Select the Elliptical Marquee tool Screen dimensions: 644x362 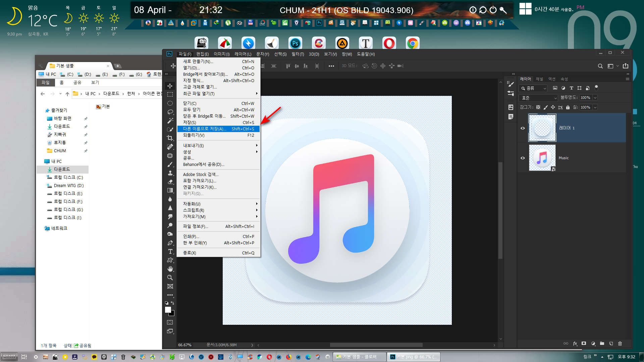pos(170,103)
